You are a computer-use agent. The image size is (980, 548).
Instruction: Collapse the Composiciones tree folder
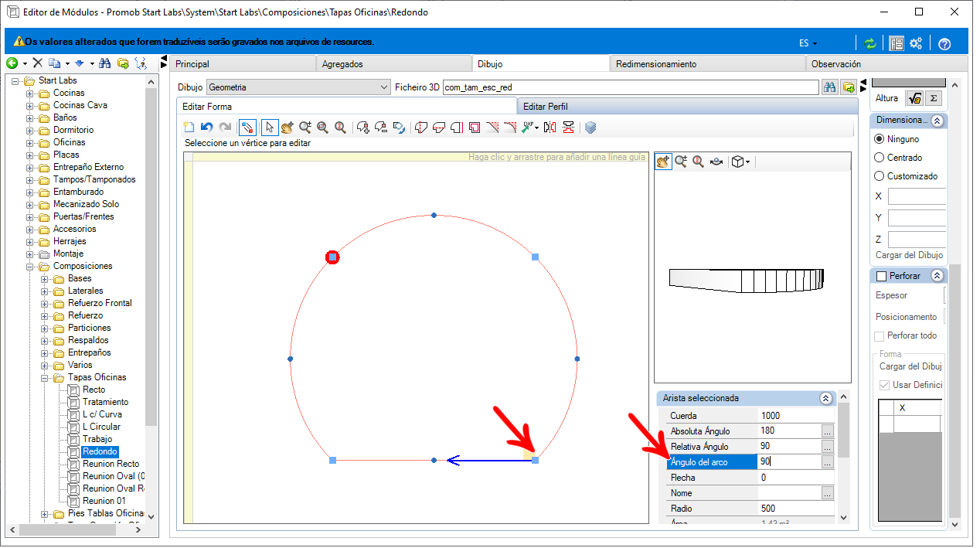(30, 266)
